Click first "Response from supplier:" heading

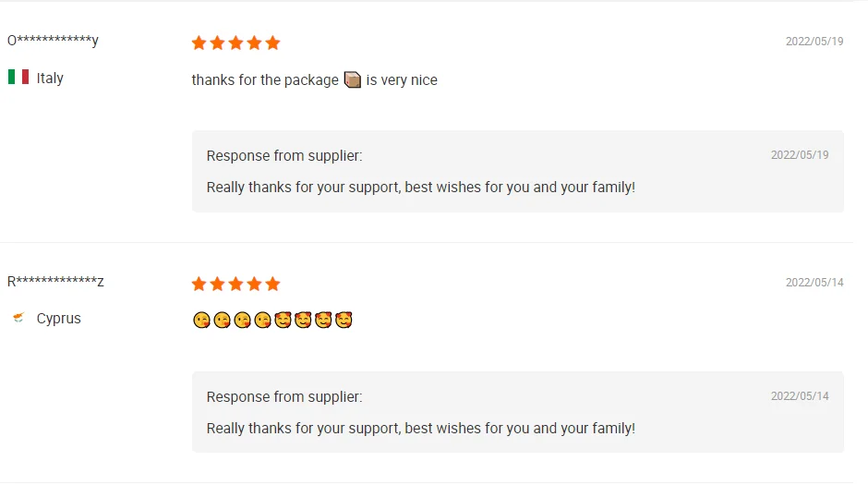(284, 155)
